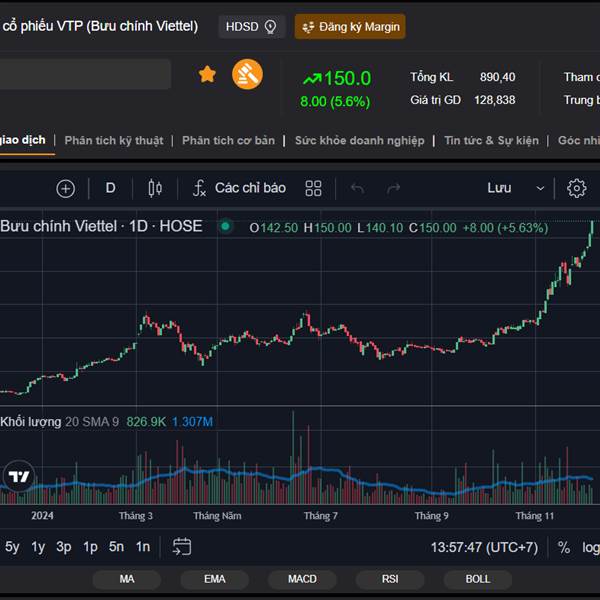Click the Tháng 7 time axis label
This screenshot has width=600, height=600.
click(x=321, y=516)
